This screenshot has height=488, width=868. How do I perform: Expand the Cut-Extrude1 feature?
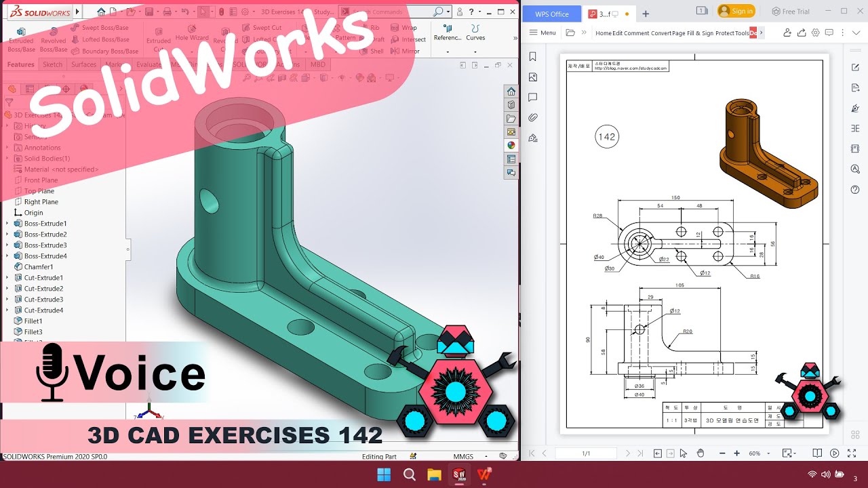[x=7, y=278]
